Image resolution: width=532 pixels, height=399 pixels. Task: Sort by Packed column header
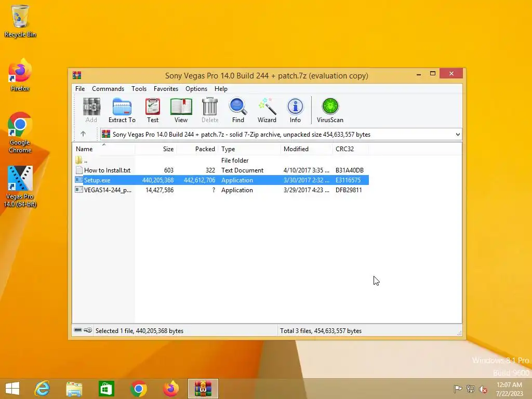(x=197, y=149)
